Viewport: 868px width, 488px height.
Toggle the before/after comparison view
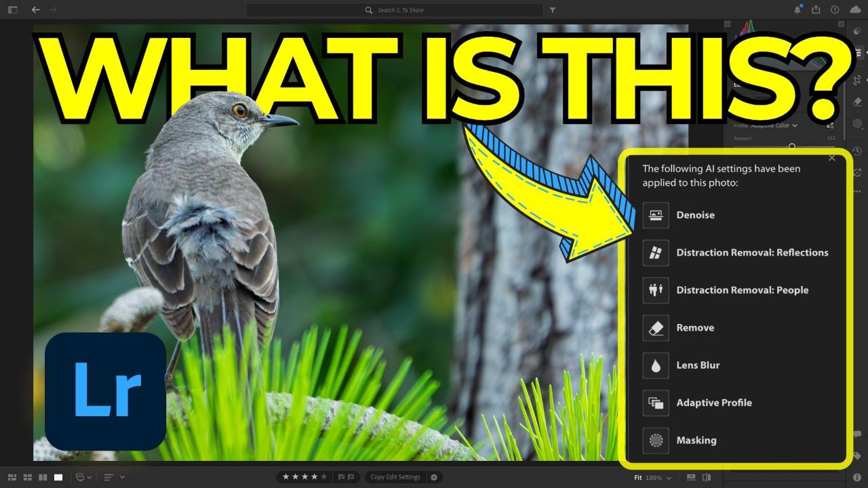point(706,477)
